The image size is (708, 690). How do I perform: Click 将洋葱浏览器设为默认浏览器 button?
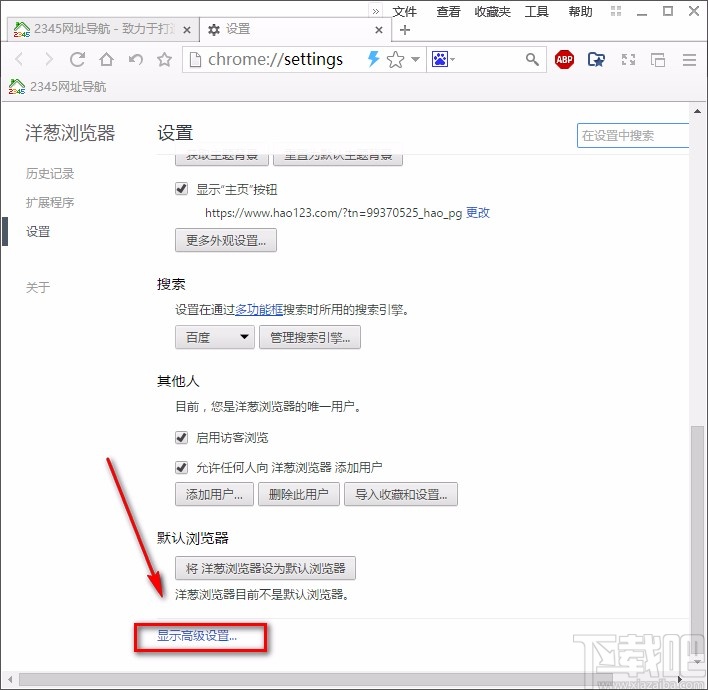(266, 568)
